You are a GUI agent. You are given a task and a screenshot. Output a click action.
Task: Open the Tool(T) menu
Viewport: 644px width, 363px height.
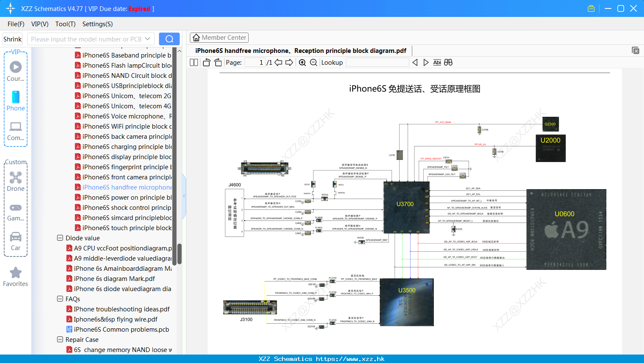(66, 24)
